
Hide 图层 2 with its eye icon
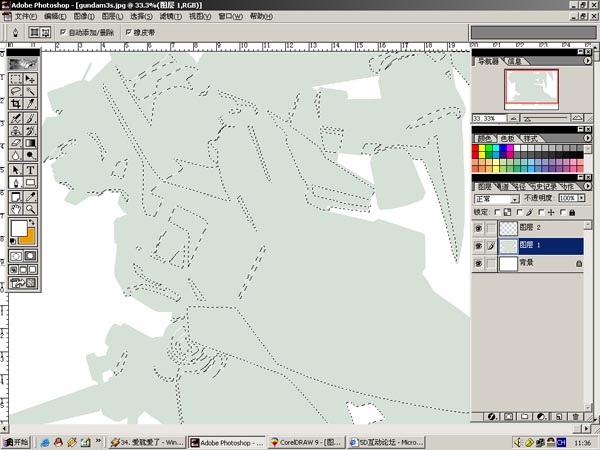[x=478, y=228]
